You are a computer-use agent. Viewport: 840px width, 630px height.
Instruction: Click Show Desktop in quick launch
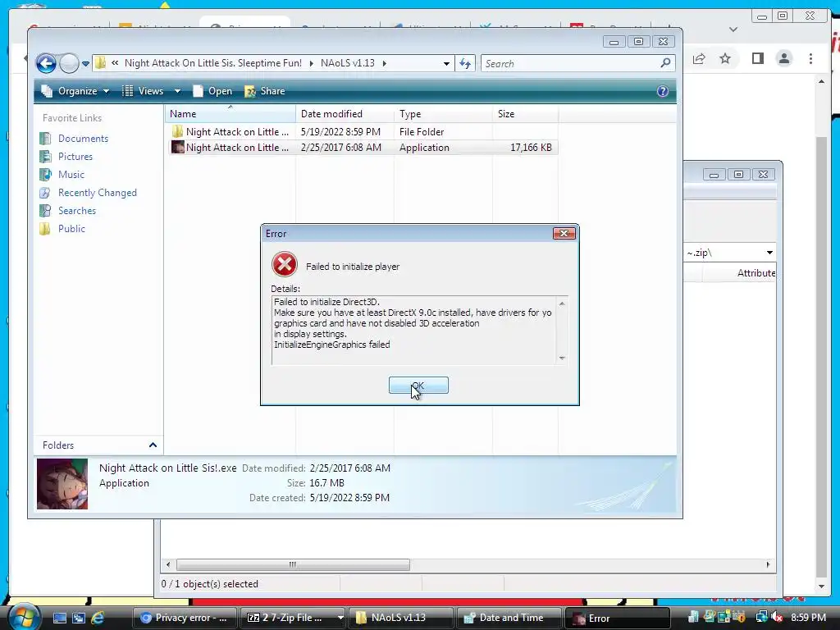click(x=59, y=619)
